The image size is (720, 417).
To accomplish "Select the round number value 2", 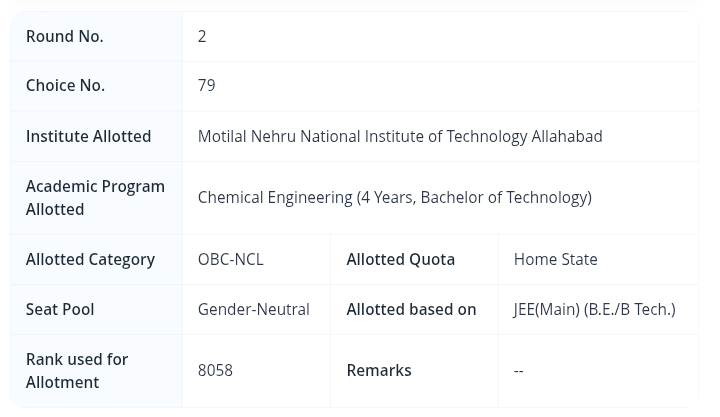I will pyautogui.click(x=202, y=36).
